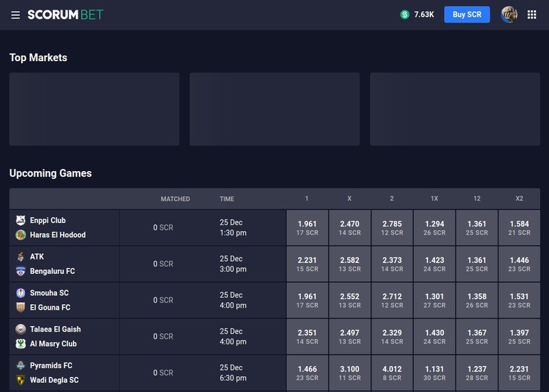Pick 2.712 odds for El Gouna win
The width and height of the screenshot is (549, 392).
tap(392, 300)
